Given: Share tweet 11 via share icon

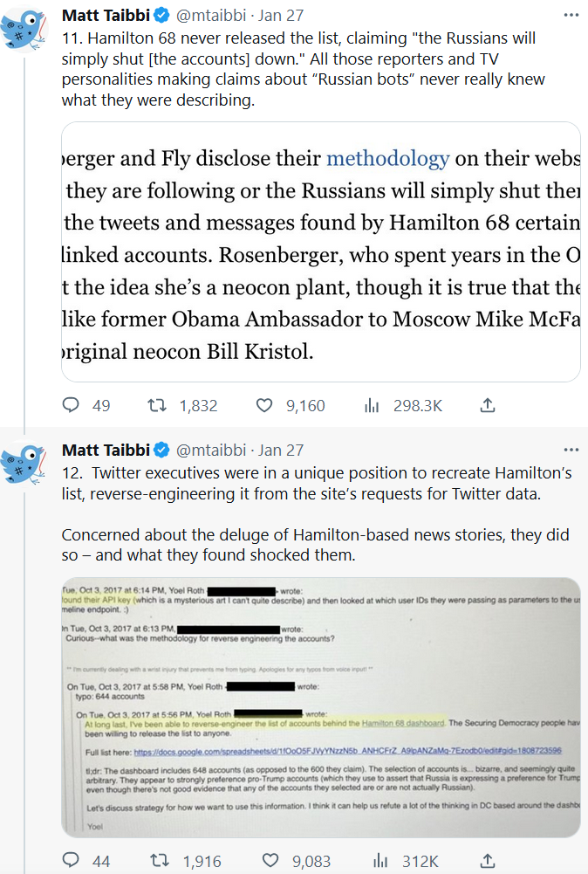Looking at the screenshot, I should [488, 406].
